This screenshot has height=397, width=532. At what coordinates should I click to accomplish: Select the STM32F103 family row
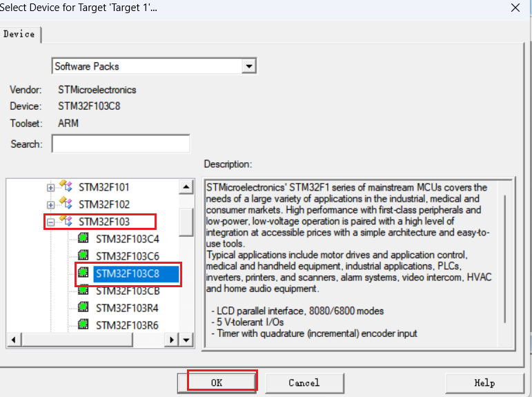[x=104, y=222]
